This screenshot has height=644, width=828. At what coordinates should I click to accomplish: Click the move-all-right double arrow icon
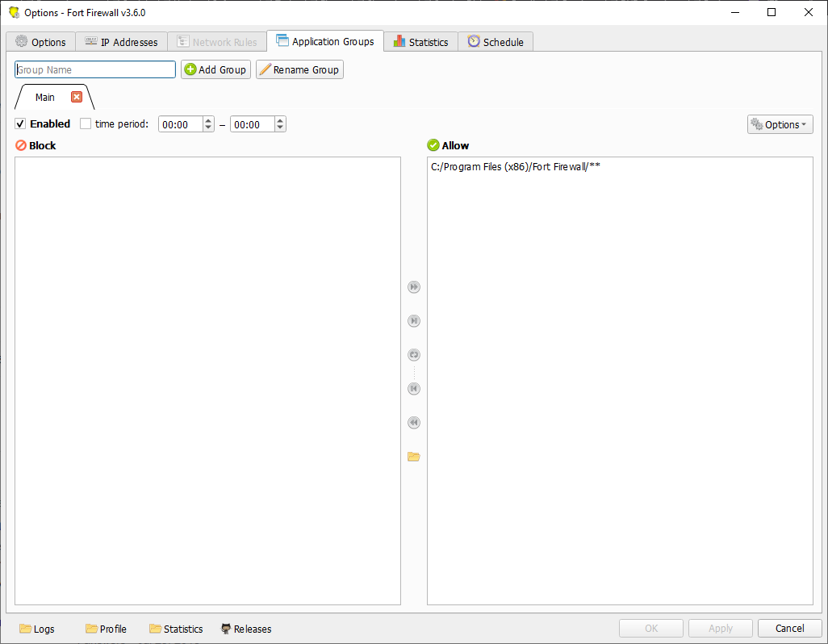[414, 287]
